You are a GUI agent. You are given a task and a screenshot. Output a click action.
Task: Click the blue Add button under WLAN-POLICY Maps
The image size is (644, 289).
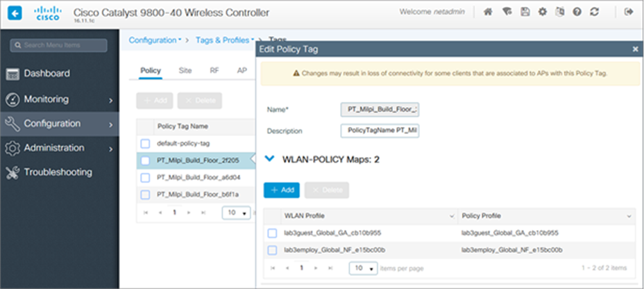[x=282, y=190]
